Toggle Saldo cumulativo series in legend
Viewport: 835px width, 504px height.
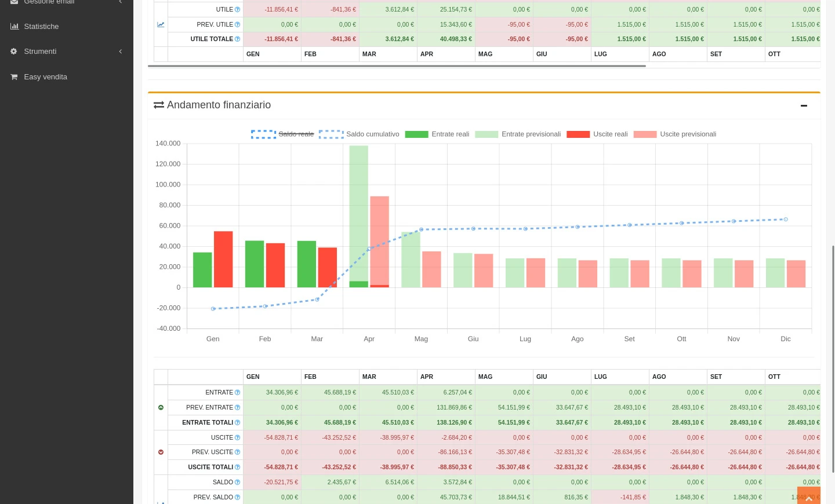coord(360,134)
